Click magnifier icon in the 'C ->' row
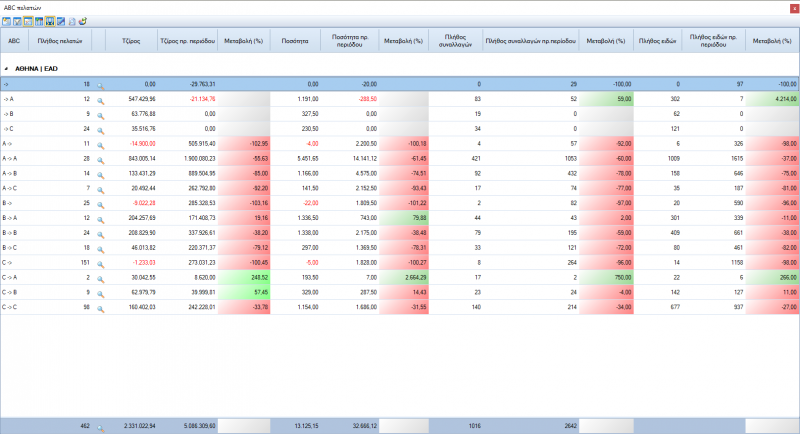This screenshot has height=434, width=800. click(101, 265)
